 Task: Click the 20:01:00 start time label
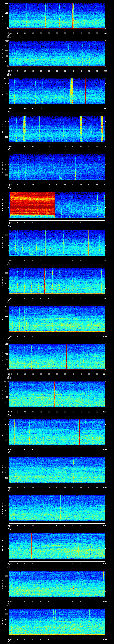tap(9, 33)
